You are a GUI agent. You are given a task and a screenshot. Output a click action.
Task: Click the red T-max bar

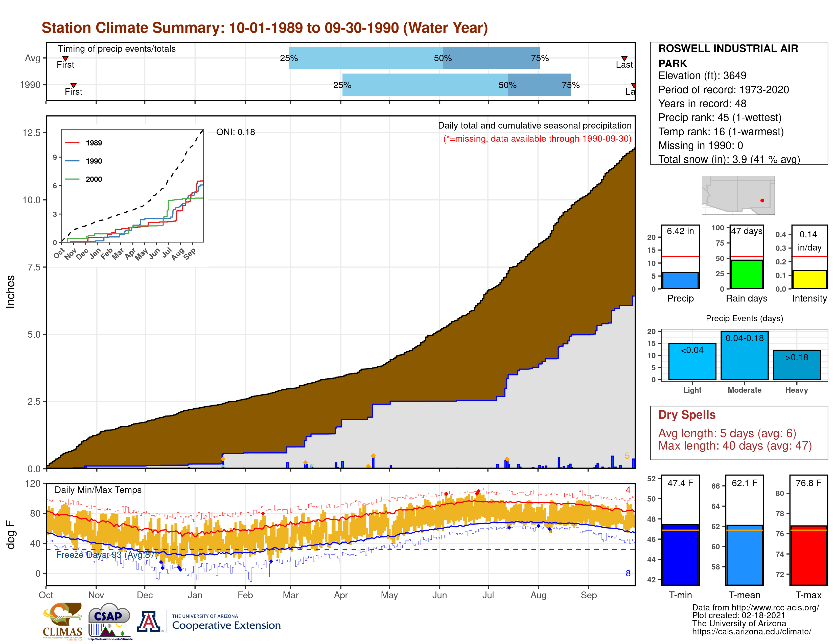pyautogui.click(x=809, y=556)
